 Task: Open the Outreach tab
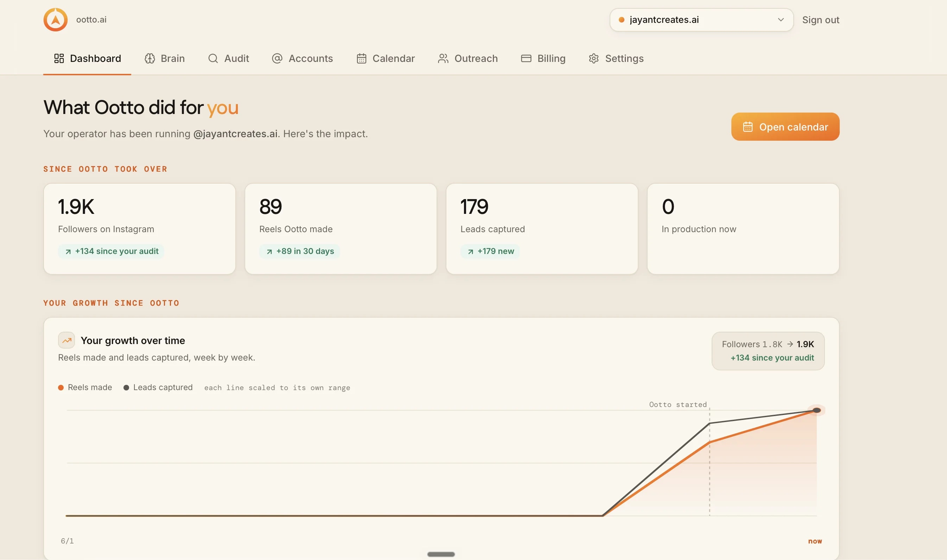(468, 58)
